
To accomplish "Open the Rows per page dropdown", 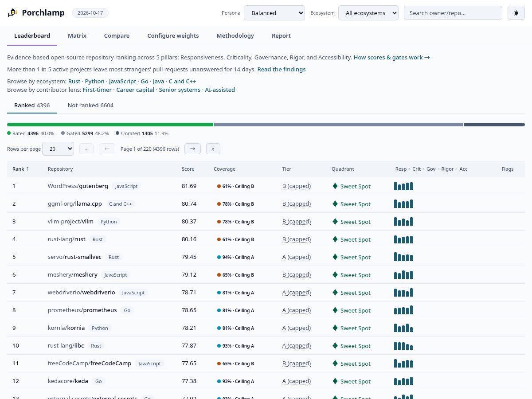I will coord(58,149).
